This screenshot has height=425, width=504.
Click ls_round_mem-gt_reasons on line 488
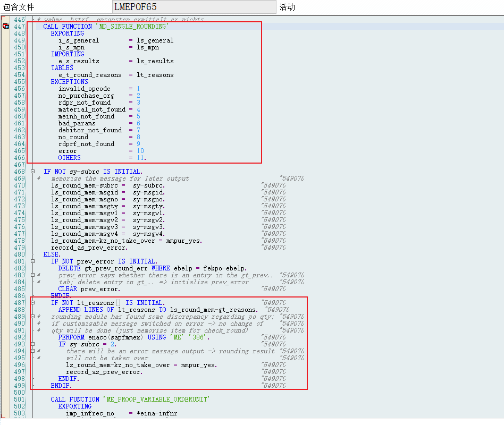(213, 310)
